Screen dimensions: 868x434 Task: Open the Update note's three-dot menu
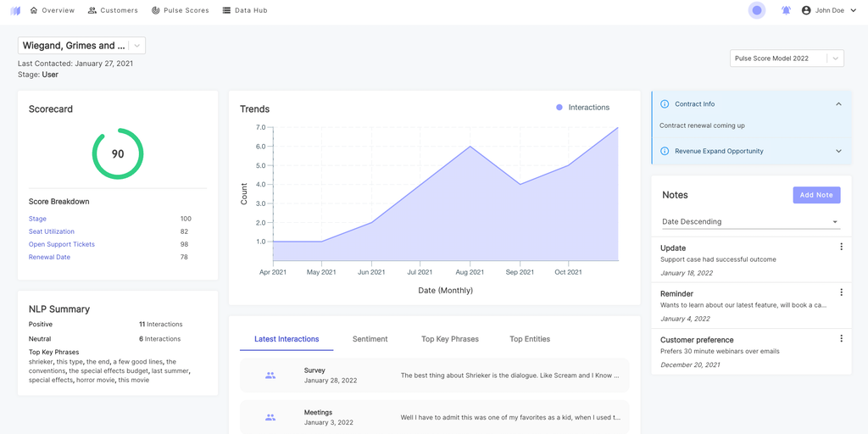[841, 247]
